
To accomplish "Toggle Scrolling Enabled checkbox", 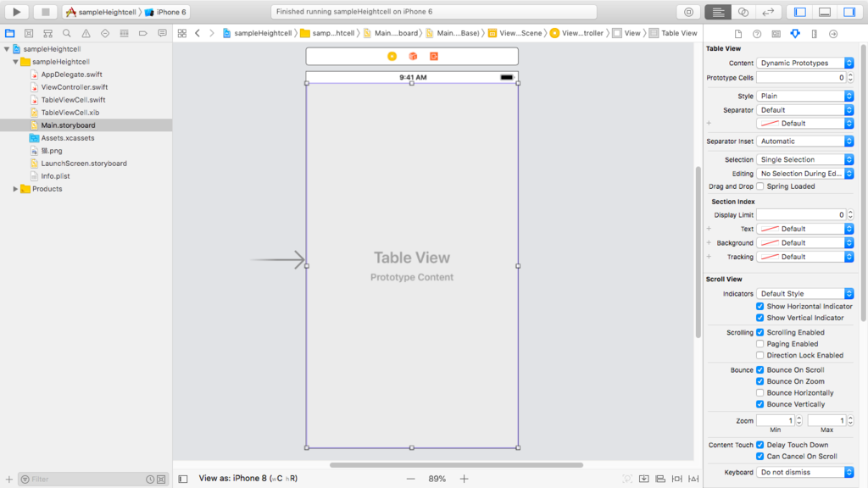I will pyautogui.click(x=760, y=332).
